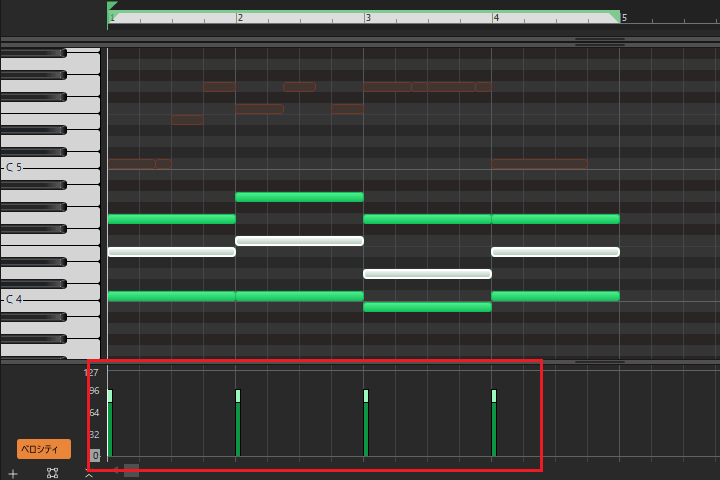Click the lane setup icon beside the plus
720x480 pixels.
pyautogui.click(x=52, y=473)
